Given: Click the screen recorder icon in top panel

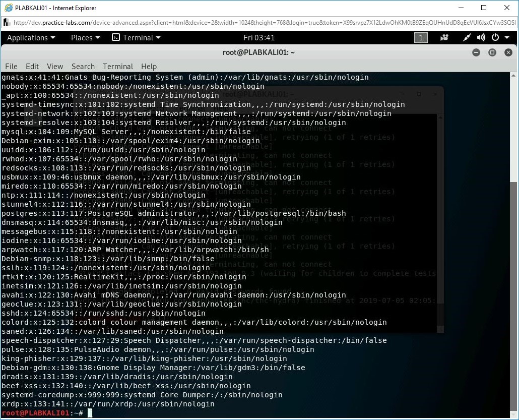Looking at the screenshot, I should point(443,37).
